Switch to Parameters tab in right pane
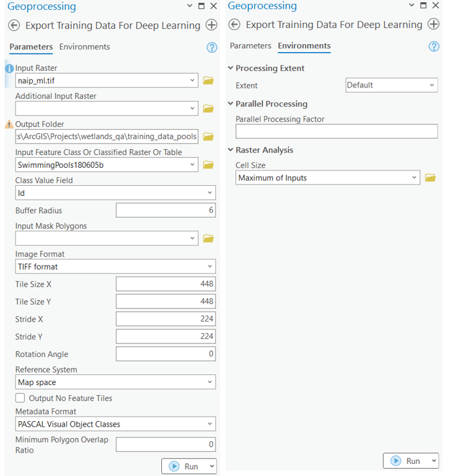This screenshot has width=451, height=476. pos(250,46)
